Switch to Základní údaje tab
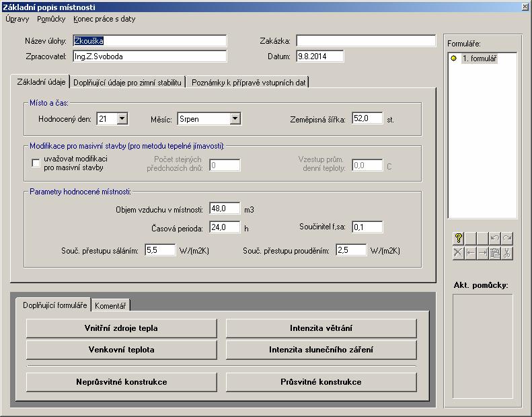 click(41, 82)
